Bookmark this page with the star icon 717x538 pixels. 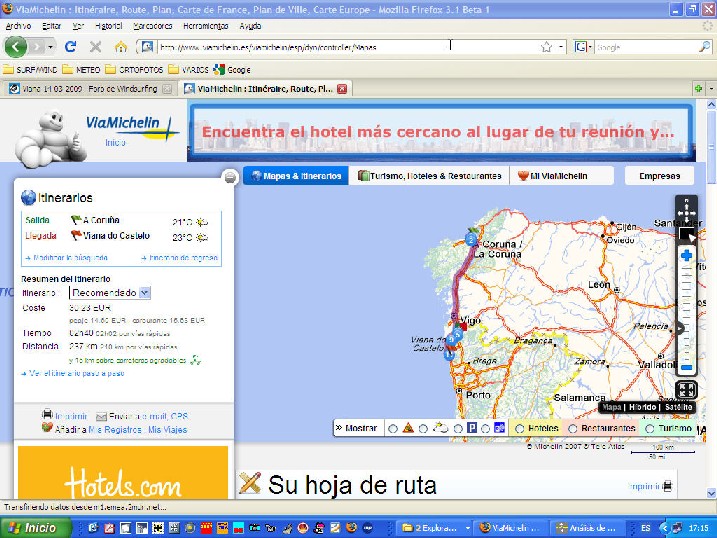546,47
